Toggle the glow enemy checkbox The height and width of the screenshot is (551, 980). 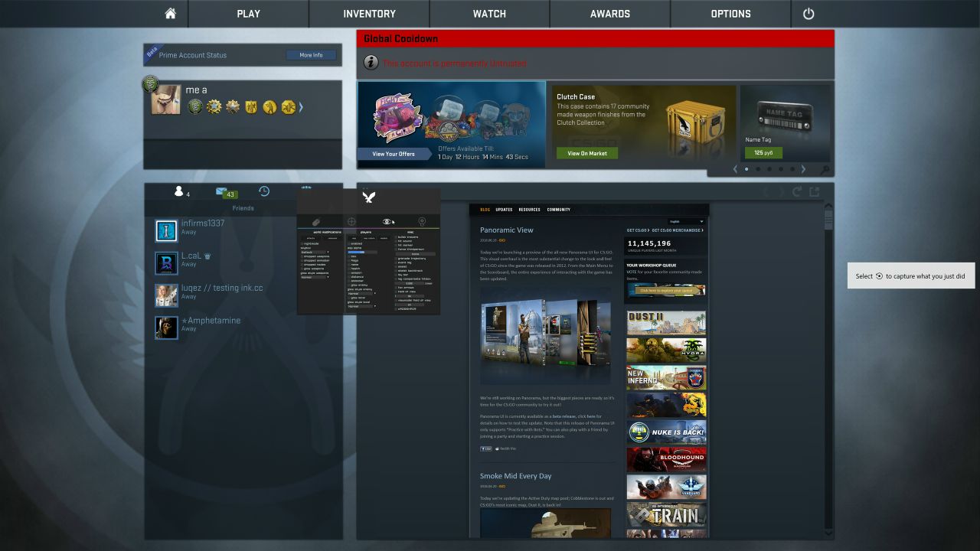348,285
